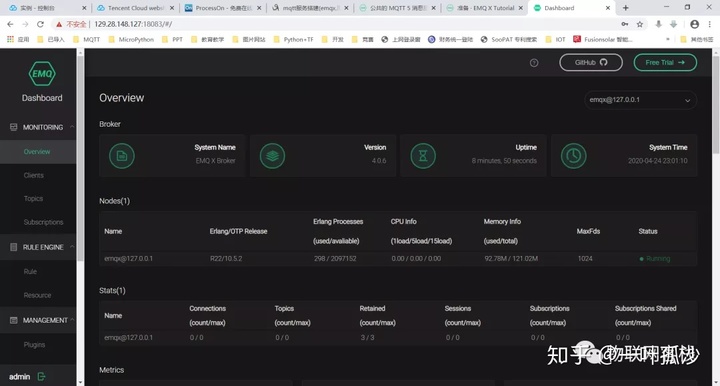720x386 pixels.
Task: Click the EMQ hexagon logo
Action: tap(42, 73)
